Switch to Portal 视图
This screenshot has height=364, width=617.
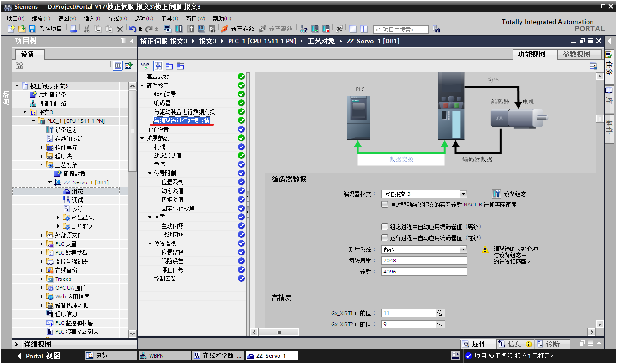click(x=38, y=356)
